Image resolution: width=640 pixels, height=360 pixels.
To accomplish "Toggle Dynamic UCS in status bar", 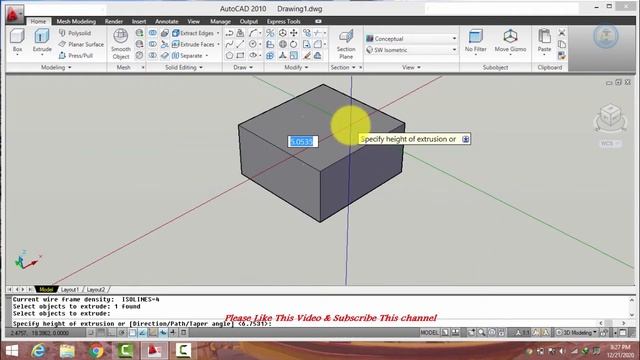I will pyautogui.click(x=153, y=333).
